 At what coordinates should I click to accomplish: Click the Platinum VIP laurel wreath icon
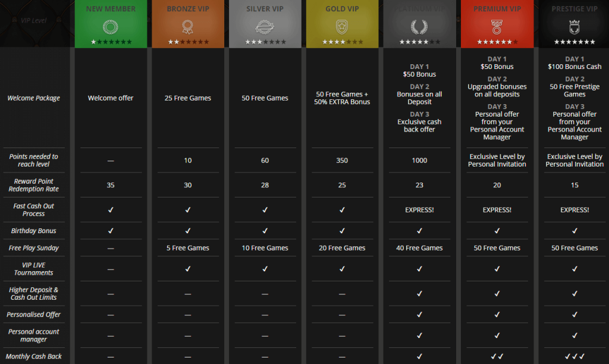419,27
